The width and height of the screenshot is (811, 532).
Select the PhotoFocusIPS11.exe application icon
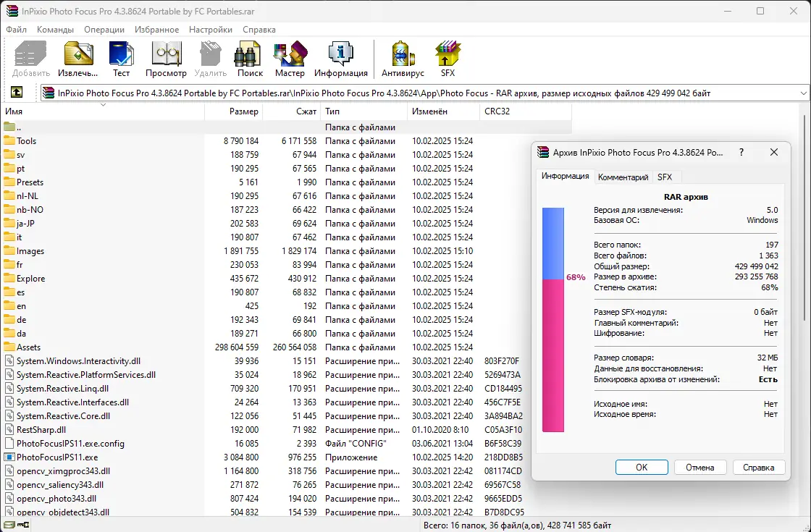9,457
